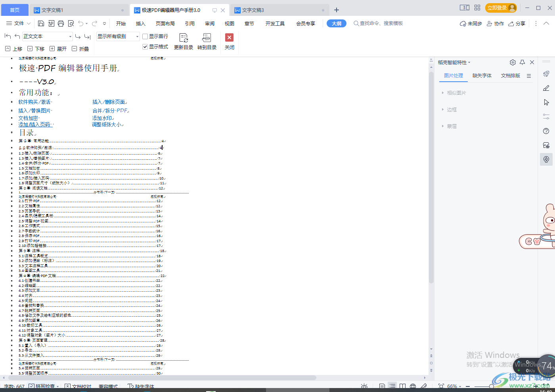Click the Undo arrow icon
Screen dimensions: 555x392
pos(81,23)
